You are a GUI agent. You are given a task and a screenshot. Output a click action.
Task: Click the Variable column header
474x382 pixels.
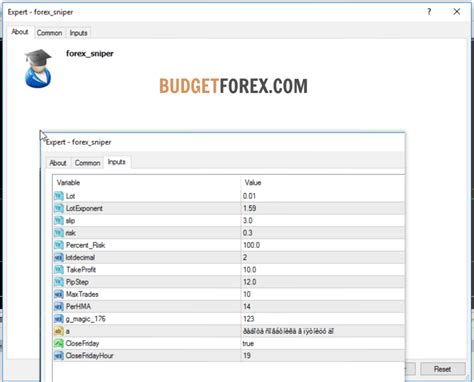click(68, 183)
